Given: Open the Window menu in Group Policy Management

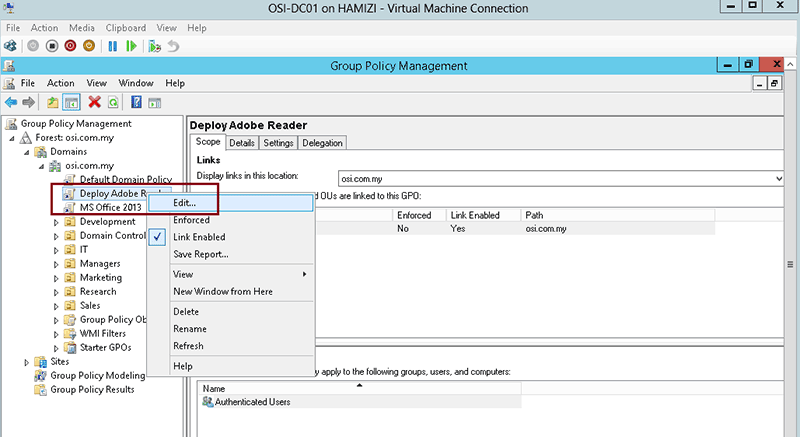Looking at the screenshot, I should point(136,83).
